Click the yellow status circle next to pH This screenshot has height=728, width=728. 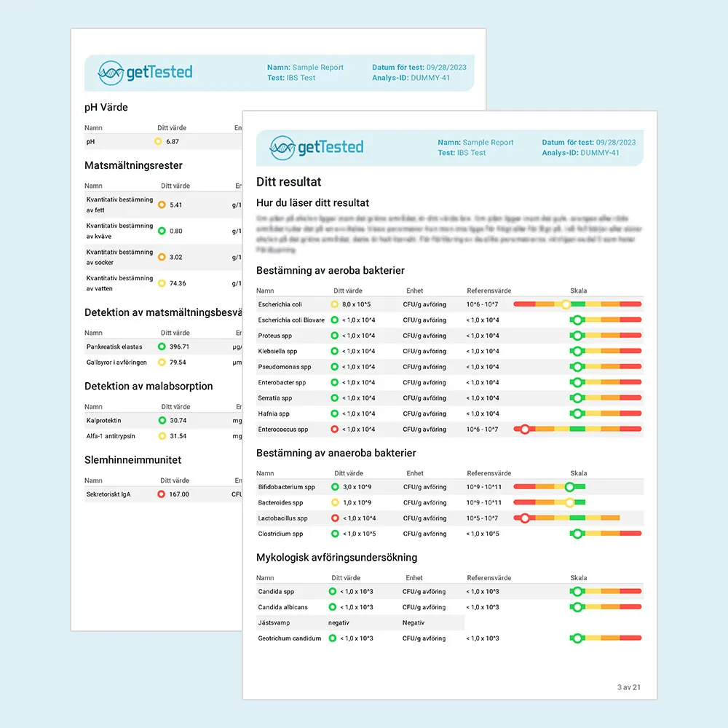[x=159, y=142]
